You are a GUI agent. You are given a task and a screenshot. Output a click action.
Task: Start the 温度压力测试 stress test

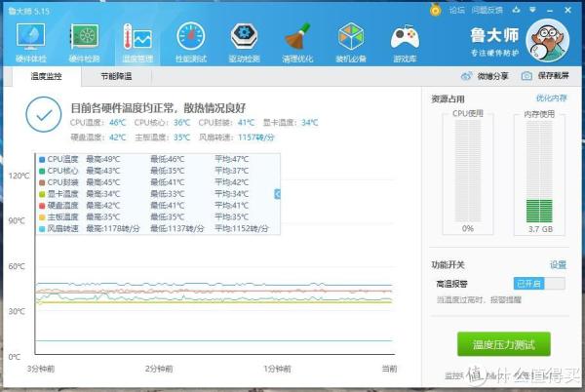pyautogui.click(x=504, y=344)
